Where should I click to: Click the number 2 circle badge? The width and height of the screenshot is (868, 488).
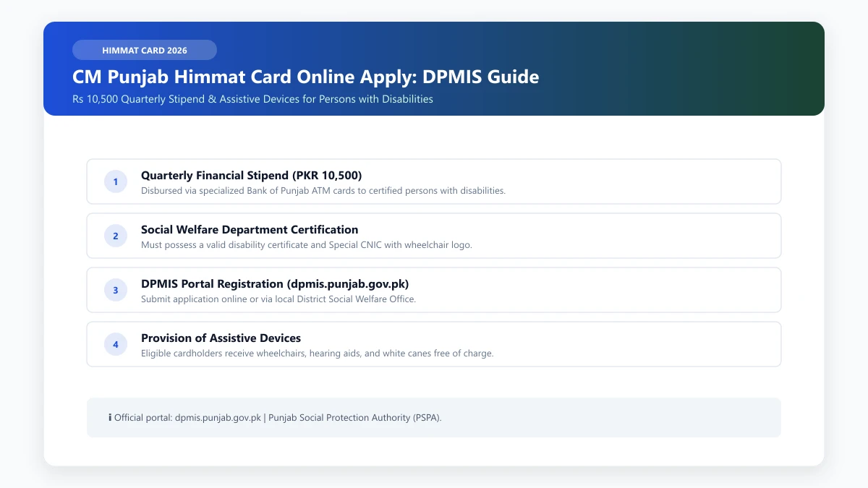[116, 236]
